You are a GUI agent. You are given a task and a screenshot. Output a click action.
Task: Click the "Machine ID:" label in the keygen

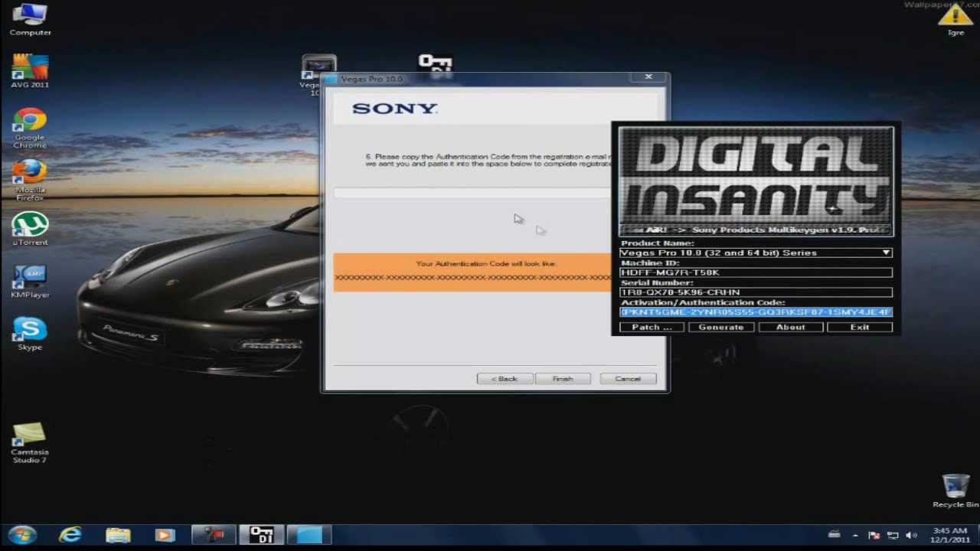[649, 263]
